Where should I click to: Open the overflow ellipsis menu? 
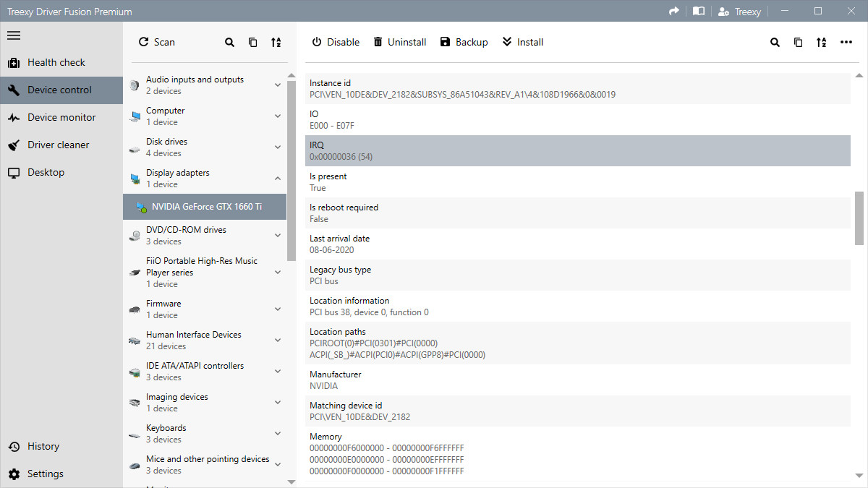(846, 42)
